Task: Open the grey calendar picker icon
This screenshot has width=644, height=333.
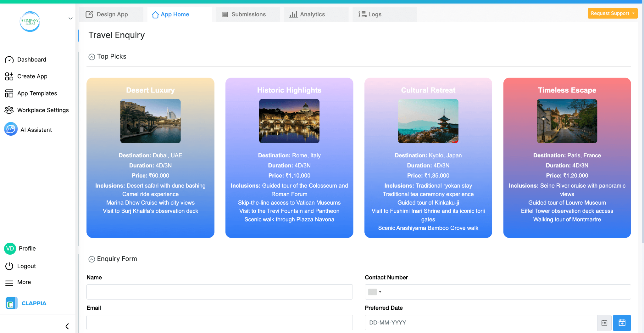Action: coord(604,323)
